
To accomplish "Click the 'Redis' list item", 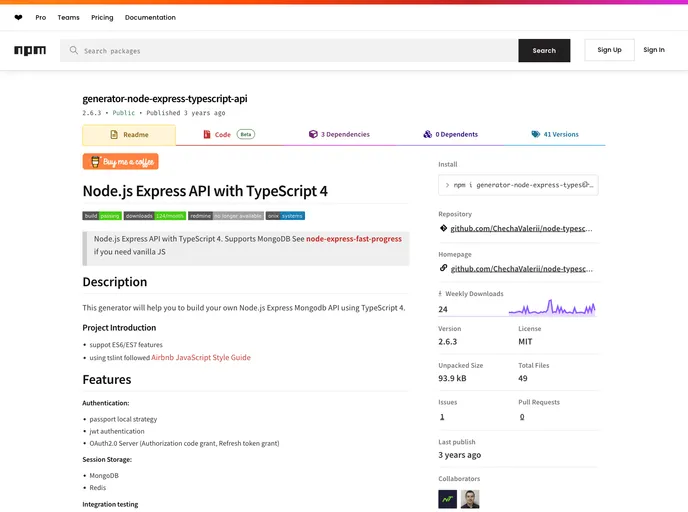I will (x=98, y=488).
